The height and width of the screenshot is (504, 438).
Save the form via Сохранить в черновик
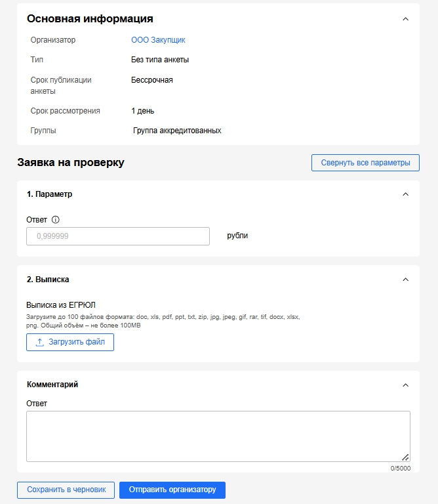click(66, 490)
